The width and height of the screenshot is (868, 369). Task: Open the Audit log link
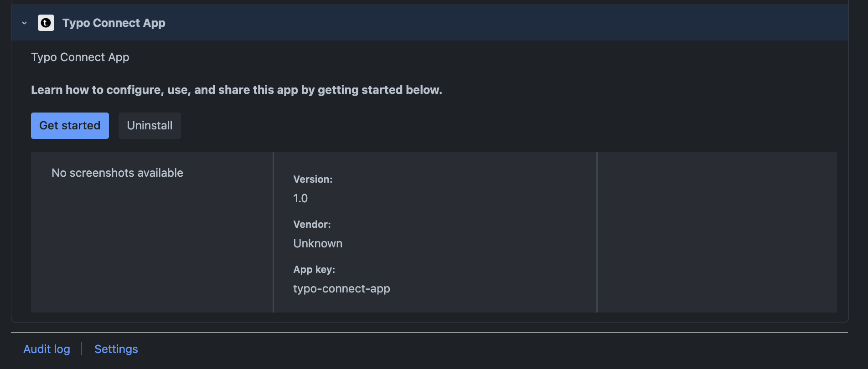(47, 349)
